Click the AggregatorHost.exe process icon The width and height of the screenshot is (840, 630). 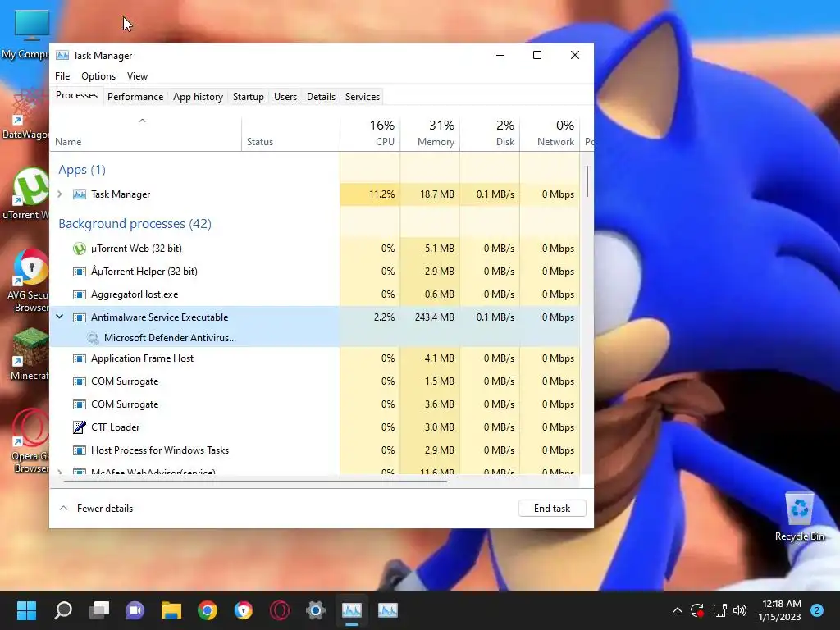tap(80, 294)
